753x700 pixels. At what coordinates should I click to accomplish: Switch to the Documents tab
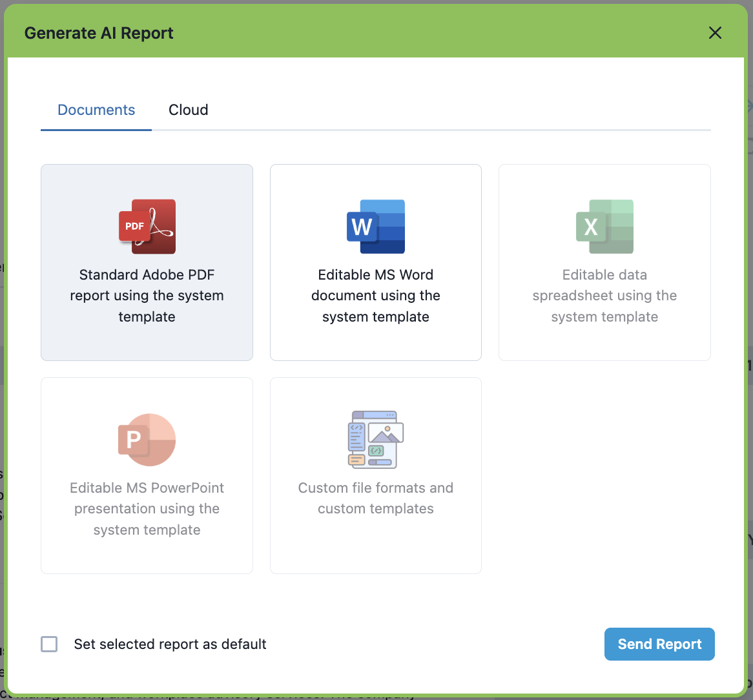click(x=96, y=110)
